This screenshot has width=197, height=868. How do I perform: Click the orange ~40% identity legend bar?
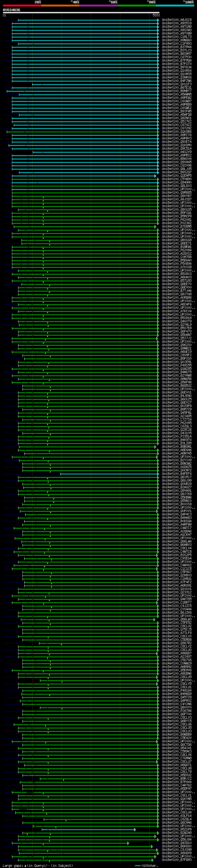(x=60, y=6)
